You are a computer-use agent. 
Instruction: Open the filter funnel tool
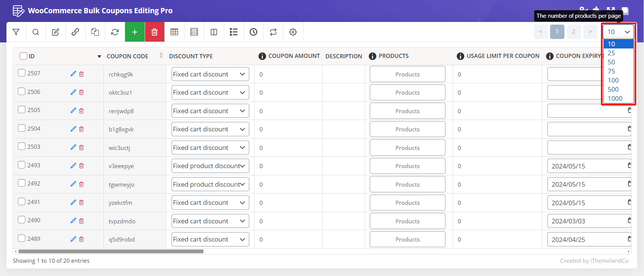pyautogui.click(x=16, y=32)
